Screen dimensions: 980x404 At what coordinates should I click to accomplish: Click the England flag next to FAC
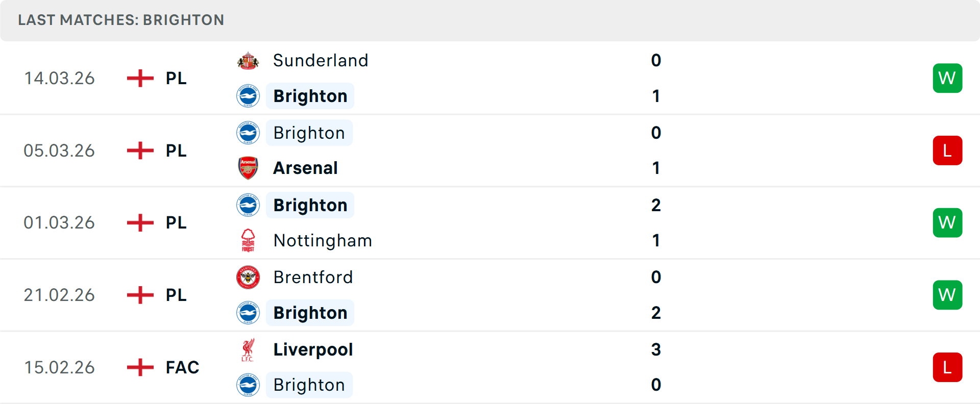point(139,367)
